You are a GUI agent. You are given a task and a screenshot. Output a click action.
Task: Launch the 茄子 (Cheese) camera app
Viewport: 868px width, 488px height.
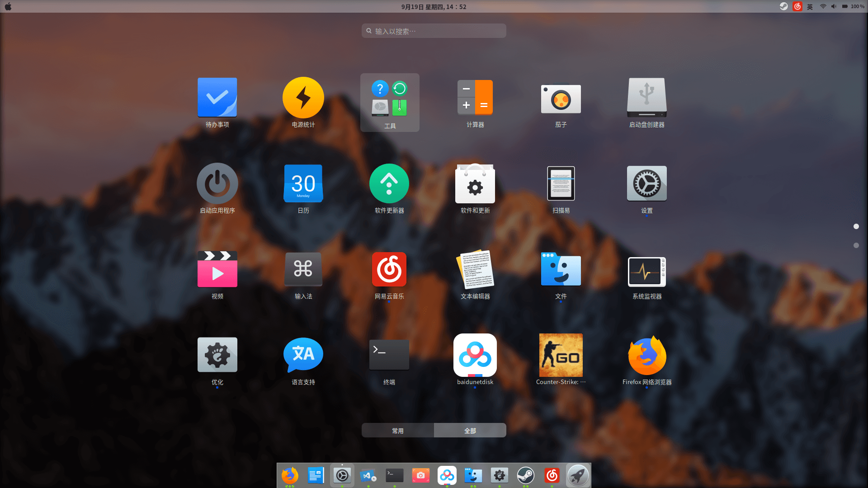561,99
